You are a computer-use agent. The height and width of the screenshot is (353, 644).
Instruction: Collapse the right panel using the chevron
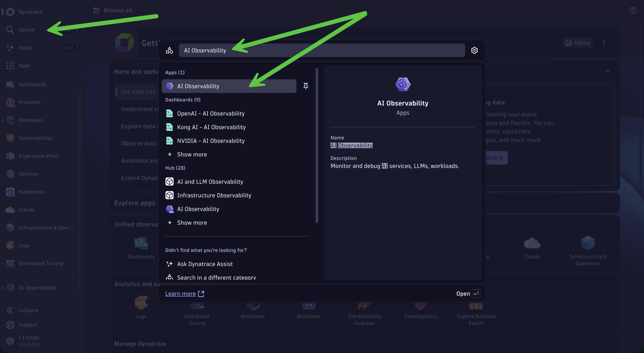(608, 72)
